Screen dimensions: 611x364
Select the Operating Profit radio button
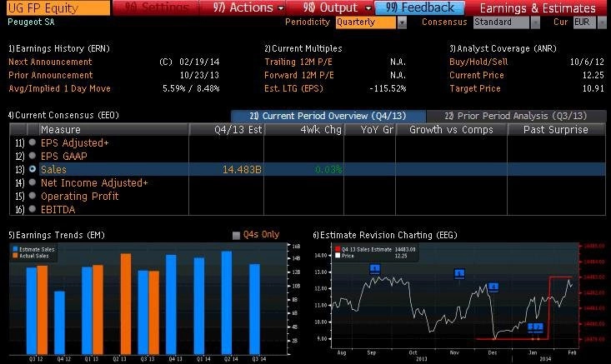33,196
